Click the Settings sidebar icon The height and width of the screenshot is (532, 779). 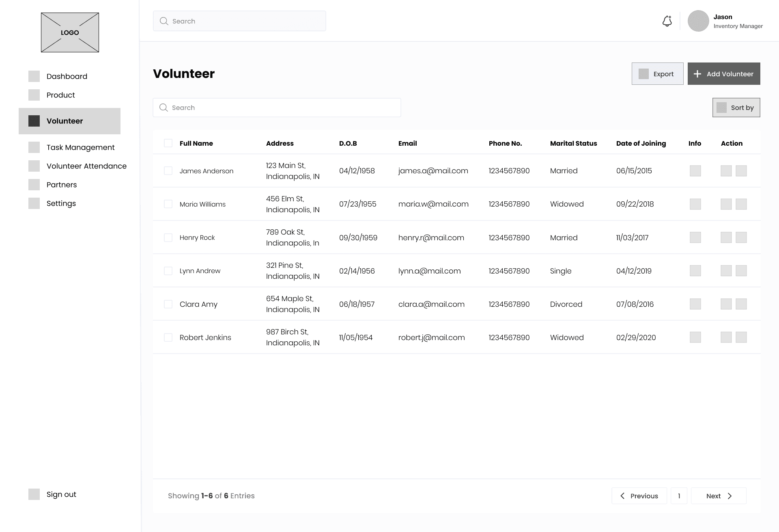point(34,203)
